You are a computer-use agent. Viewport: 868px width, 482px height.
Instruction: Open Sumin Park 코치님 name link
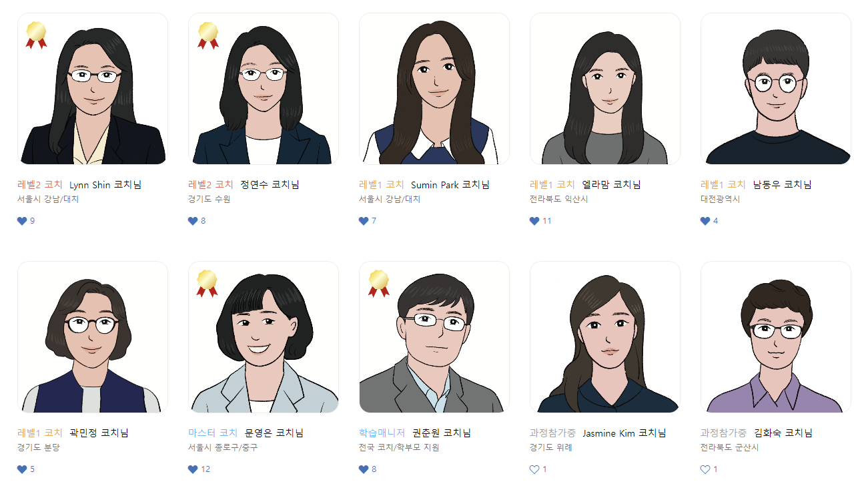click(x=450, y=185)
